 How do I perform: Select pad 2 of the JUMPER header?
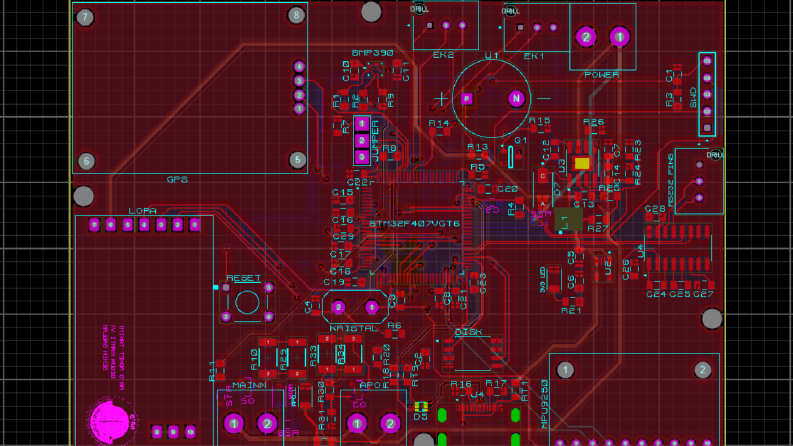point(362,140)
